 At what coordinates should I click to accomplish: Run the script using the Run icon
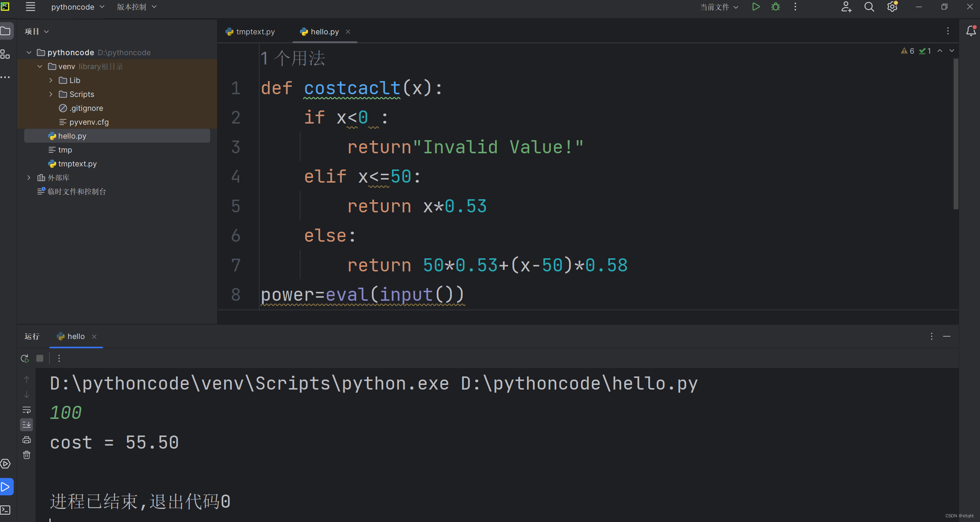(756, 7)
